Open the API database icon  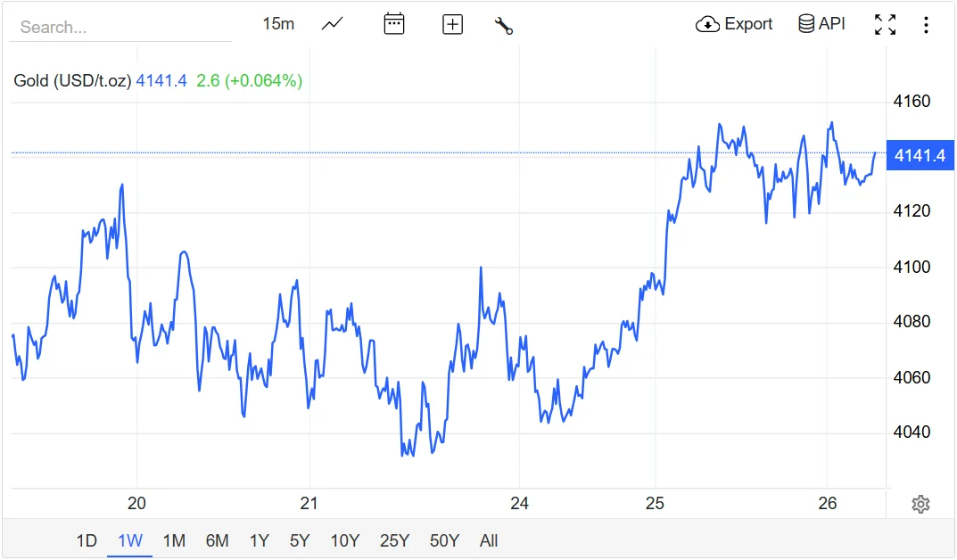(806, 24)
